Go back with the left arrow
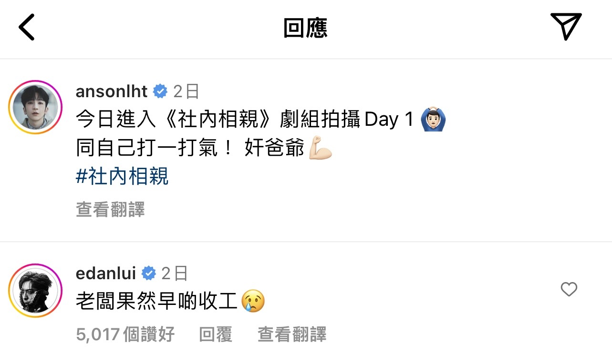This screenshot has width=612, height=364. click(27, 27)
